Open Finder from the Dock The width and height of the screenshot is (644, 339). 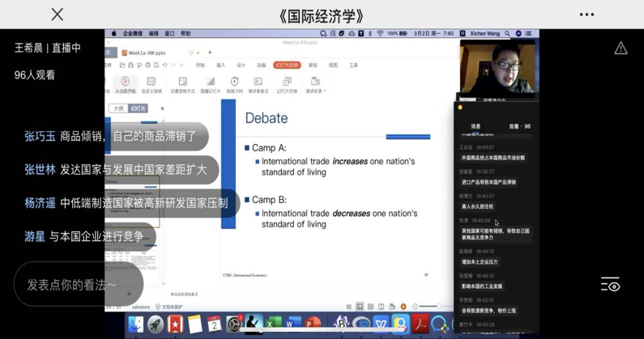click(x=136, y=325)
